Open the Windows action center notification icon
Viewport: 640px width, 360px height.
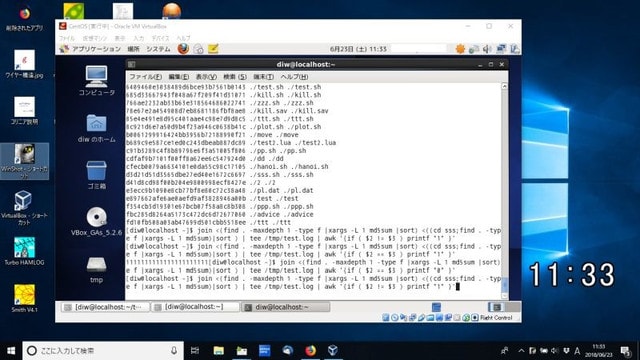tap(625, 351)
